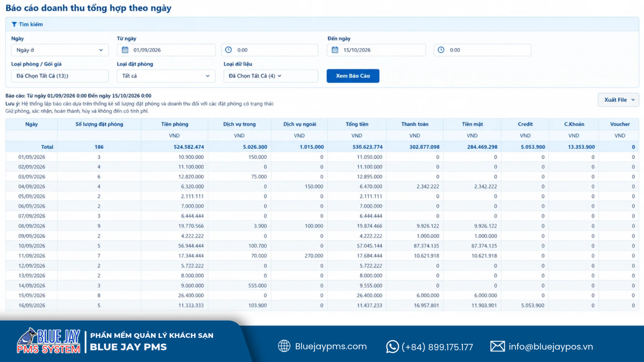Click the Voucher column header

pyautogui.click(x=620, y=124)
